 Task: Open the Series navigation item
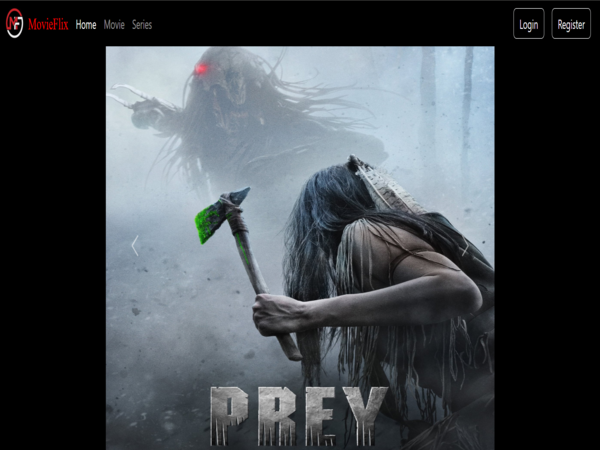tap(142, 25)
